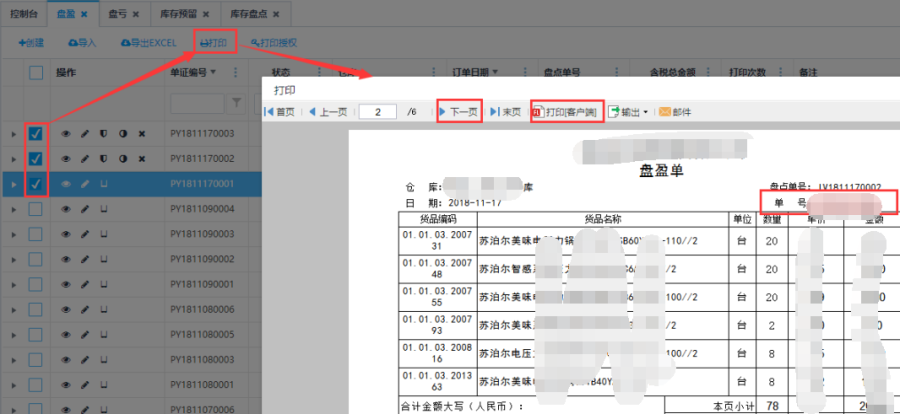Click the pencil edit icon for PY1811170002
The width and height of the screenshot is (900, 414).
85,159
